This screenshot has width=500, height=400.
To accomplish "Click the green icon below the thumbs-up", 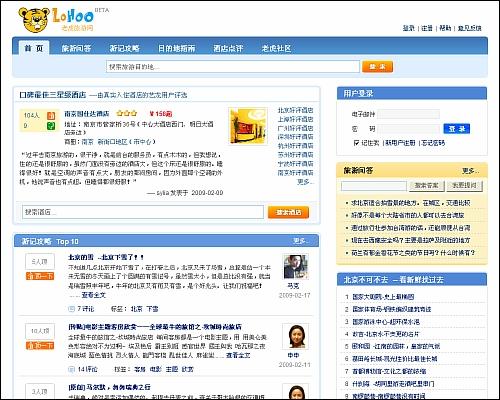I will pos(51,126).
